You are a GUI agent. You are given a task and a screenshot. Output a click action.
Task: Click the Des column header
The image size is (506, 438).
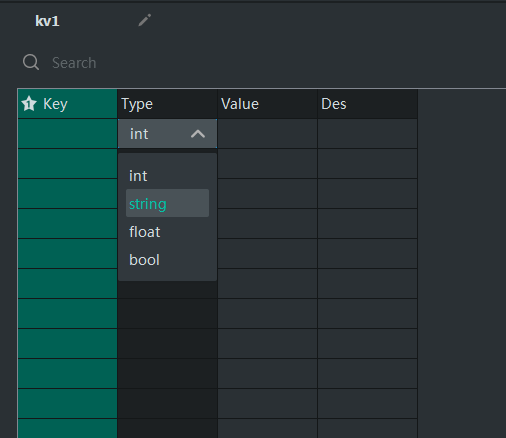(x=367, y=104)
